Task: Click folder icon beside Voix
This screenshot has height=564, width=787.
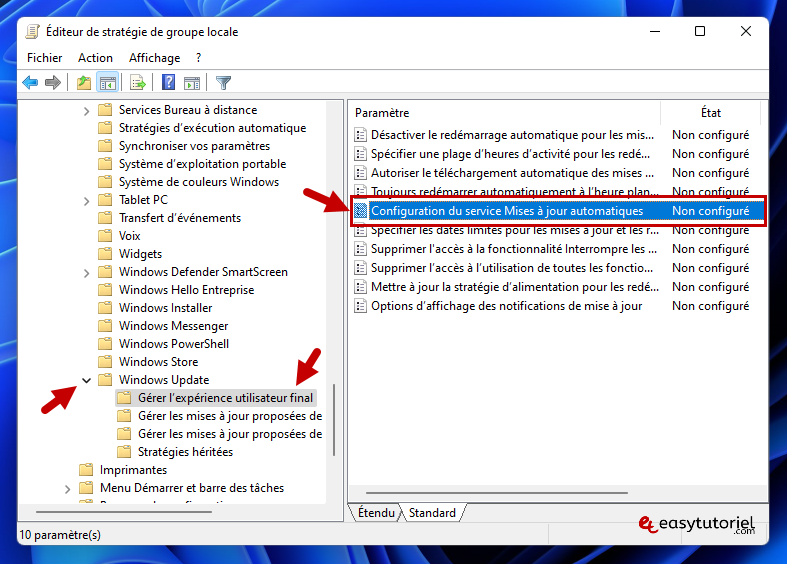Action: point(105,235)
